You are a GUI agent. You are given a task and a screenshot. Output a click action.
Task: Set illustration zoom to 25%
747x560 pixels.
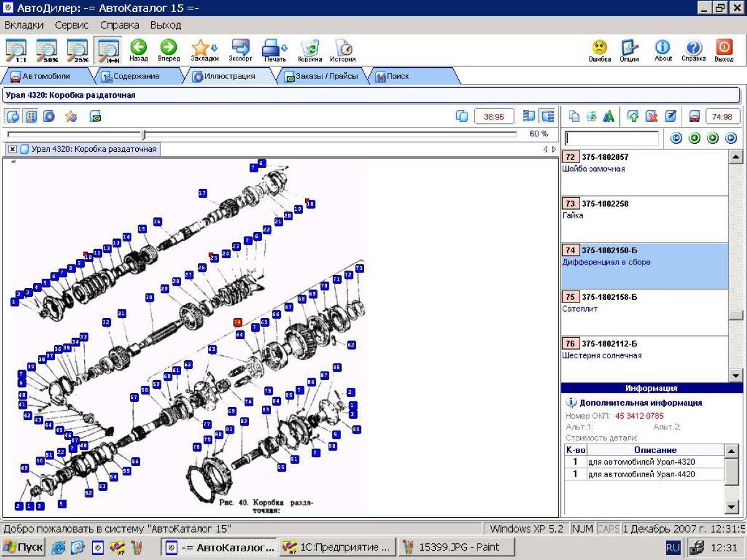78,50
